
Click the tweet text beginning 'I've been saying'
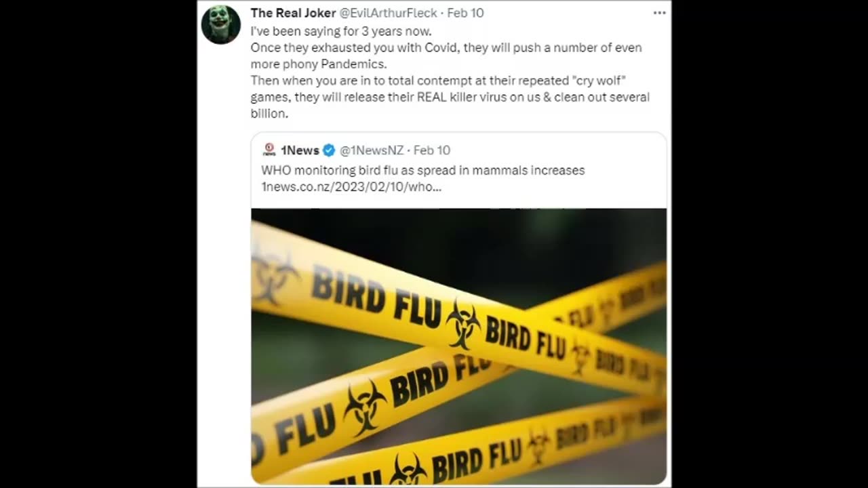[x=340, y=31]
